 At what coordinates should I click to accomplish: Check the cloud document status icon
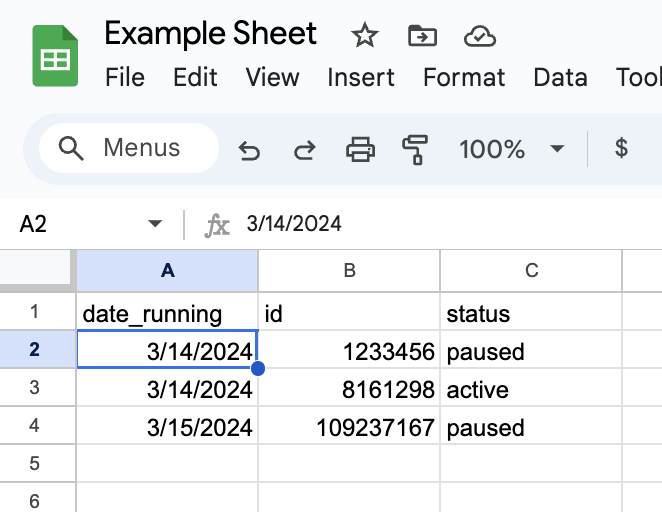click(481, 37)
